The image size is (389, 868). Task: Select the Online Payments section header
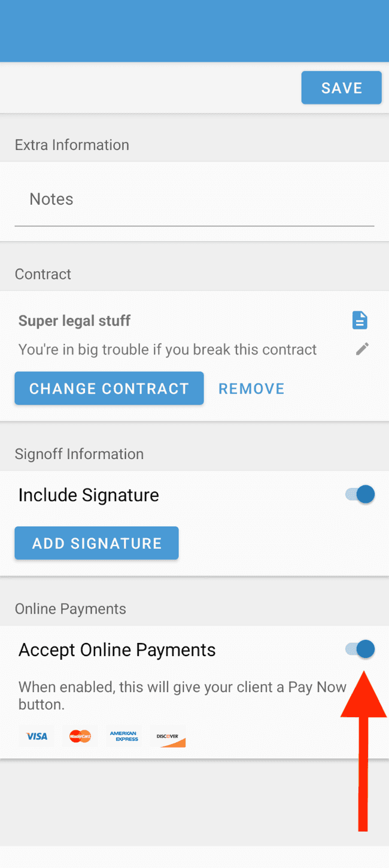70,608
